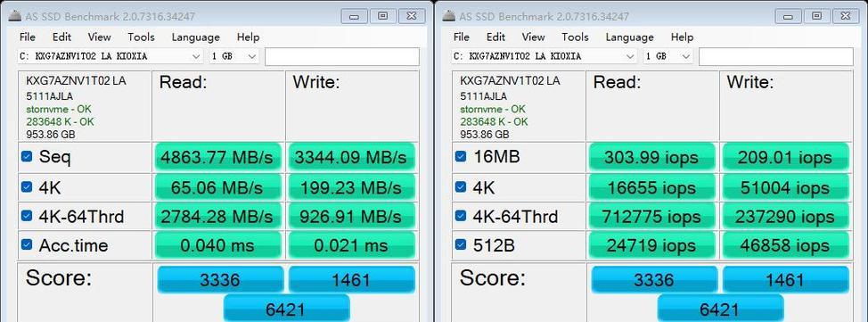Open View menu in left window
Screen dimensions: 868x322
pyautogui.click(x=99, y=37)
